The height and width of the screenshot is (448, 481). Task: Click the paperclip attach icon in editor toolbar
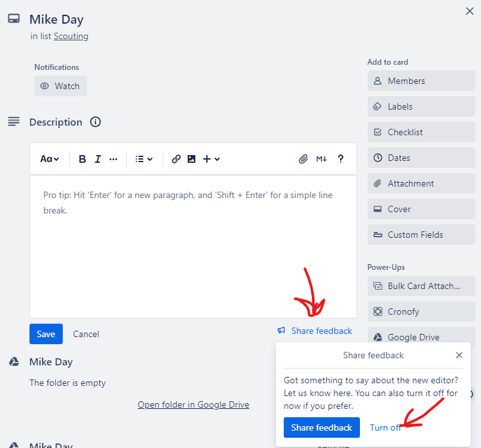[303, 159]
